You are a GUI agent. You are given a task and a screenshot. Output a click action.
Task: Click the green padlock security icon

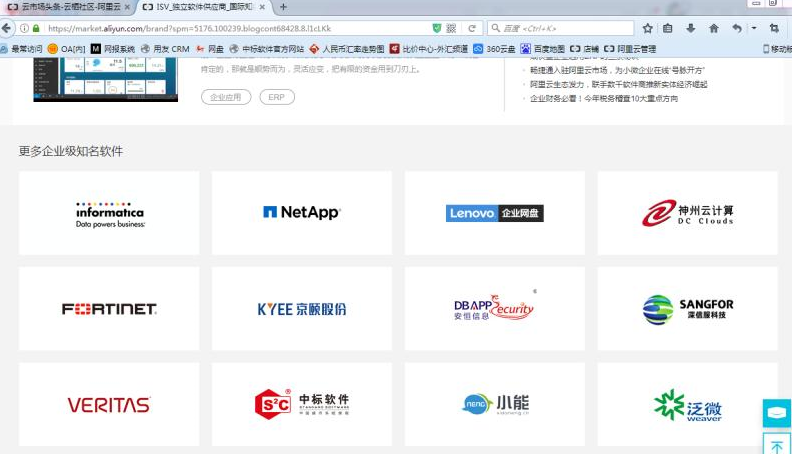click(x=36, y=28)
